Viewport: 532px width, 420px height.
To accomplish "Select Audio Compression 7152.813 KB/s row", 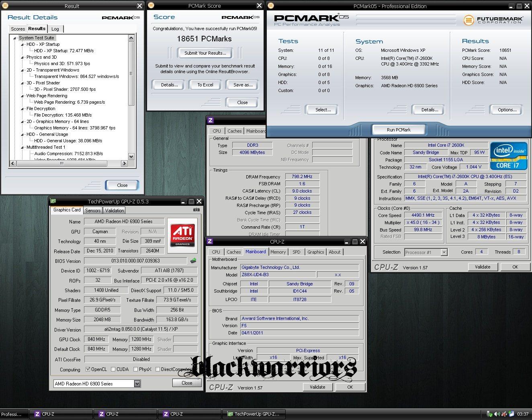I will pyautogui.click(x=69, y=154).
